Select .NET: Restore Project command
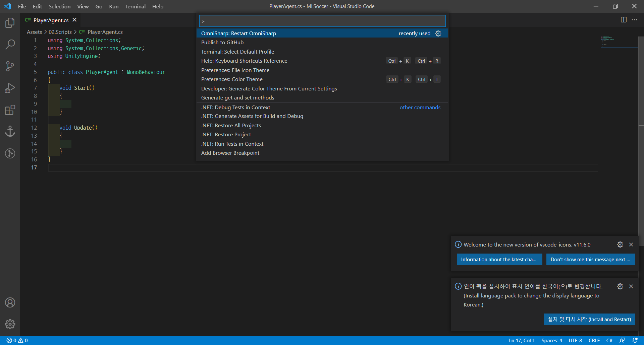 pyautogui.click(x=322, y=135)
